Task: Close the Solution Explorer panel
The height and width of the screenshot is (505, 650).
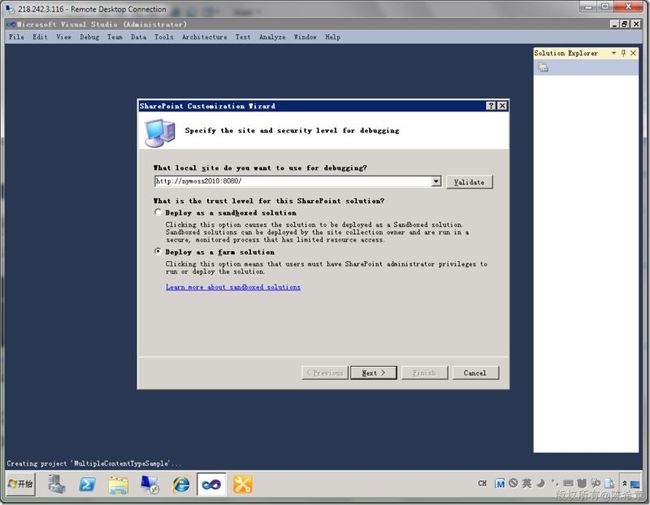Action: coord(633,53)
